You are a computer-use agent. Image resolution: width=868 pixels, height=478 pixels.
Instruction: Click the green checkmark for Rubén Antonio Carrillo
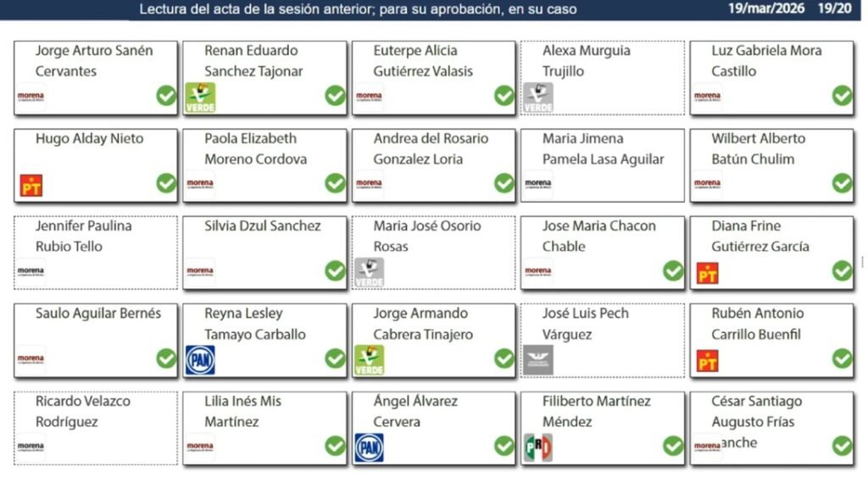(x=842, y=358)
